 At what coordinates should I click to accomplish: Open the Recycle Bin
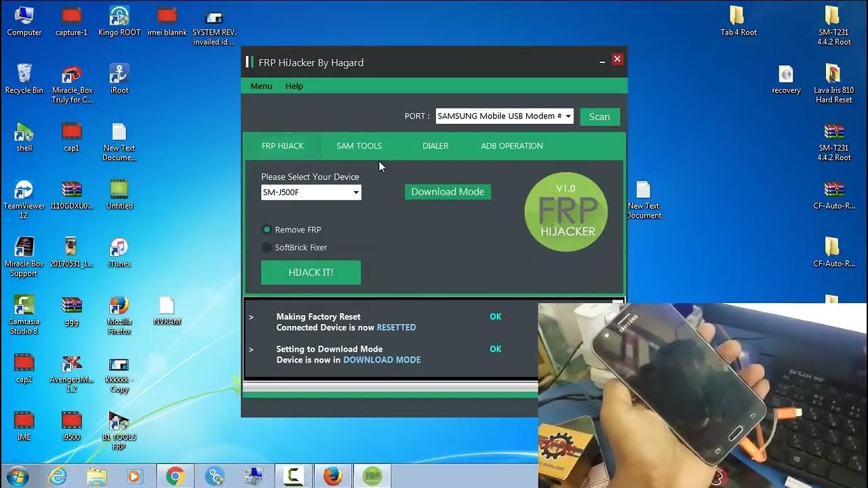point(24,79)
